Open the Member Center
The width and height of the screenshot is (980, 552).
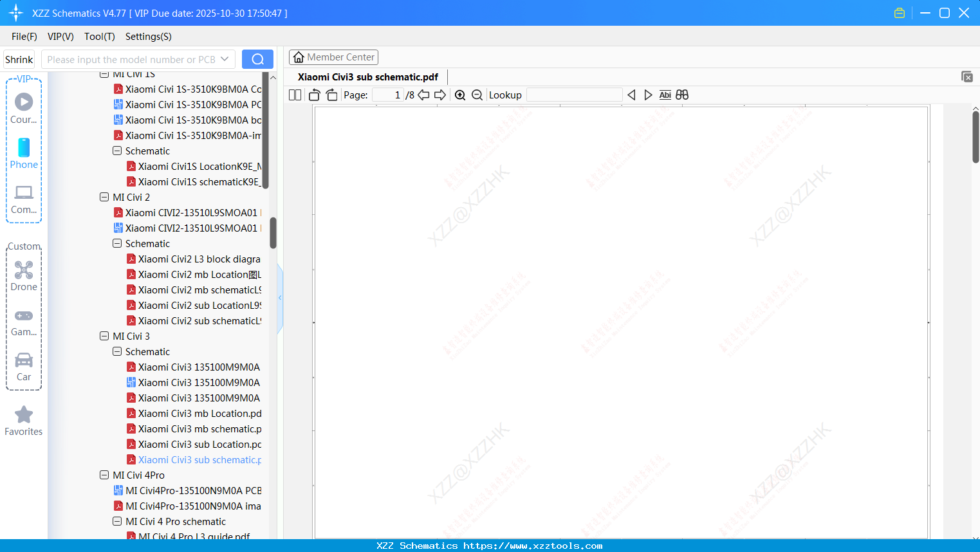333,57
